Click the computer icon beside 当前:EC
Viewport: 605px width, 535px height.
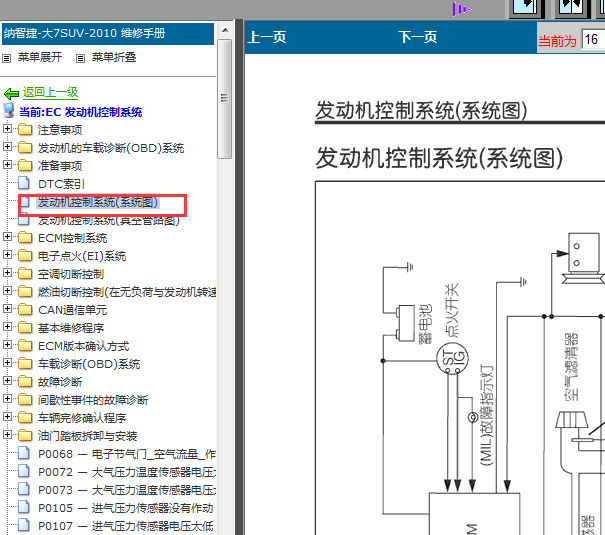pyautogui.click(x=9, y=110)
